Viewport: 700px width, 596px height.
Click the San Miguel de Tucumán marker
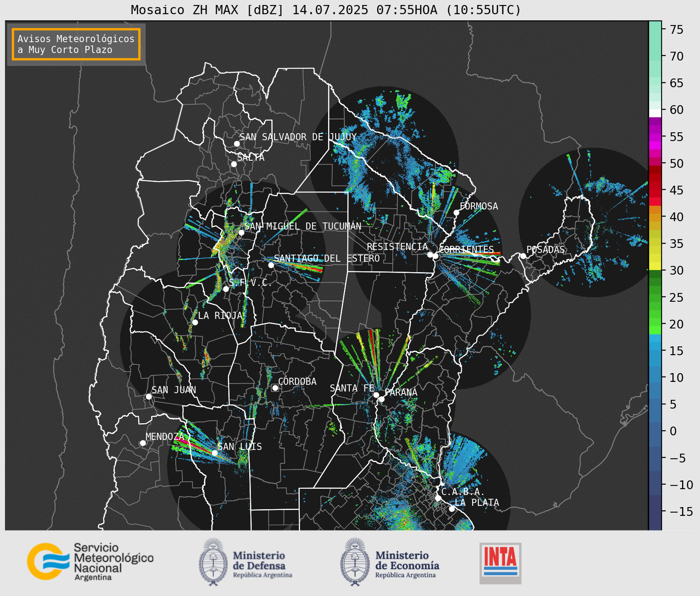point(241,232)
